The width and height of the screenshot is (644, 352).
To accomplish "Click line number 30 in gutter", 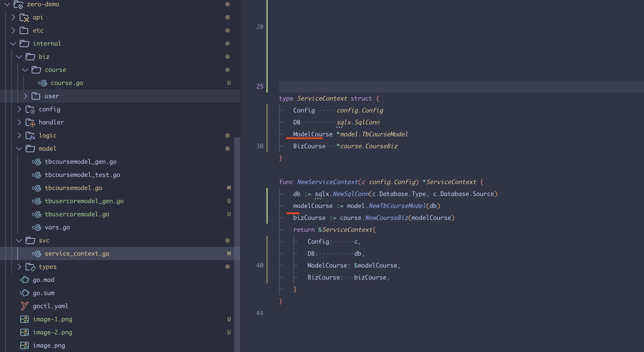I will (260, 146).
